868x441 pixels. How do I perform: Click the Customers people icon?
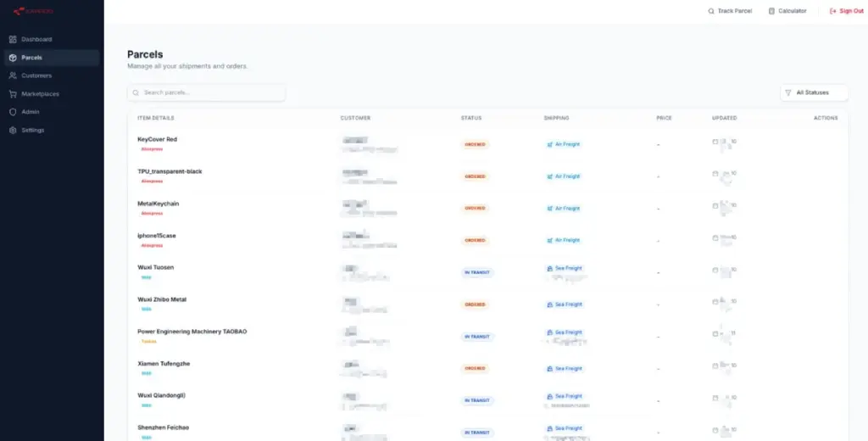(x=13, y=75)
